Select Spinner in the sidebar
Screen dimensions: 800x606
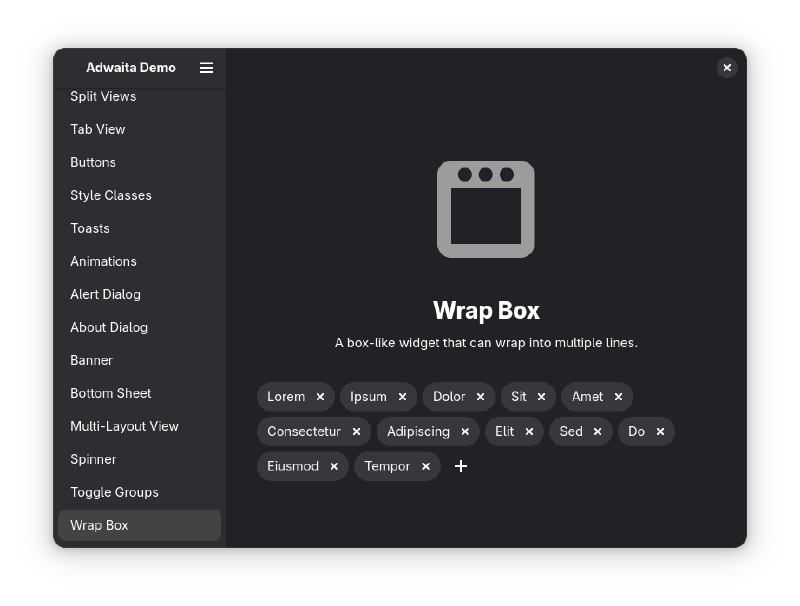click(93, 459)
